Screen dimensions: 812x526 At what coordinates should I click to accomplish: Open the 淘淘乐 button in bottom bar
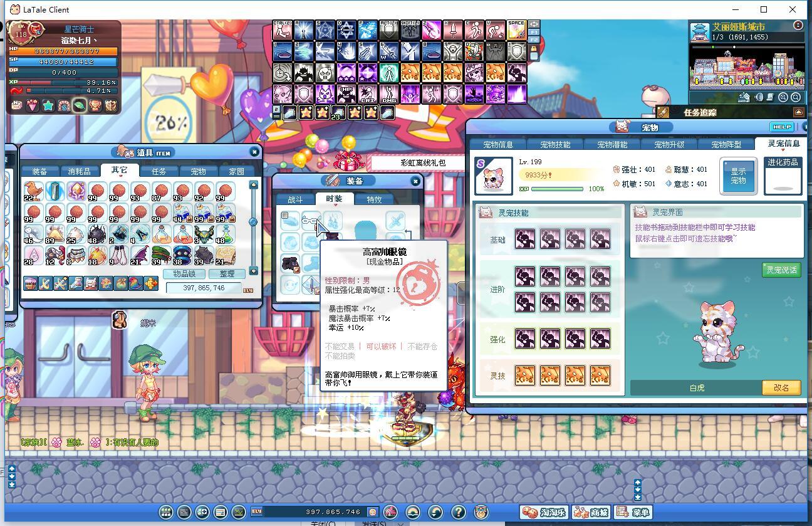pyautogui.click(x=544, y=512)
